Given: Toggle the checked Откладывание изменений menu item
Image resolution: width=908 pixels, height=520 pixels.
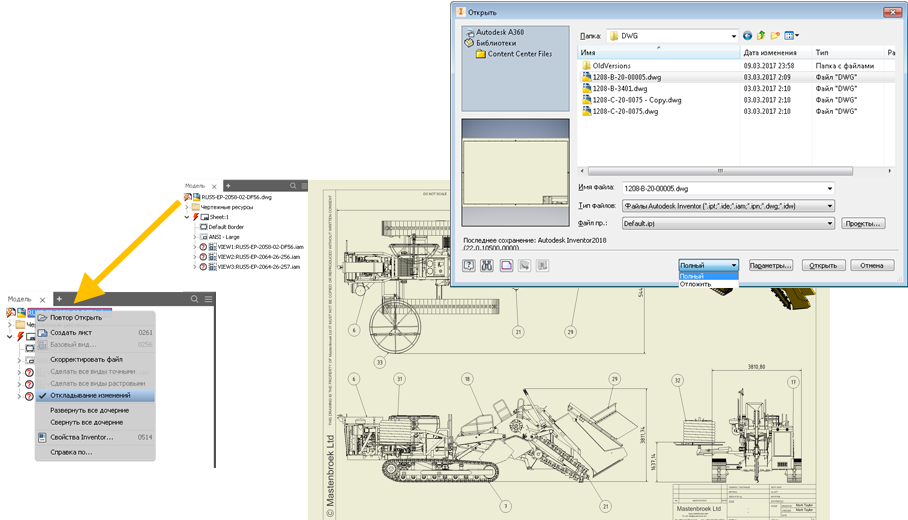Looking at the screenshot, I should point(95,396).
